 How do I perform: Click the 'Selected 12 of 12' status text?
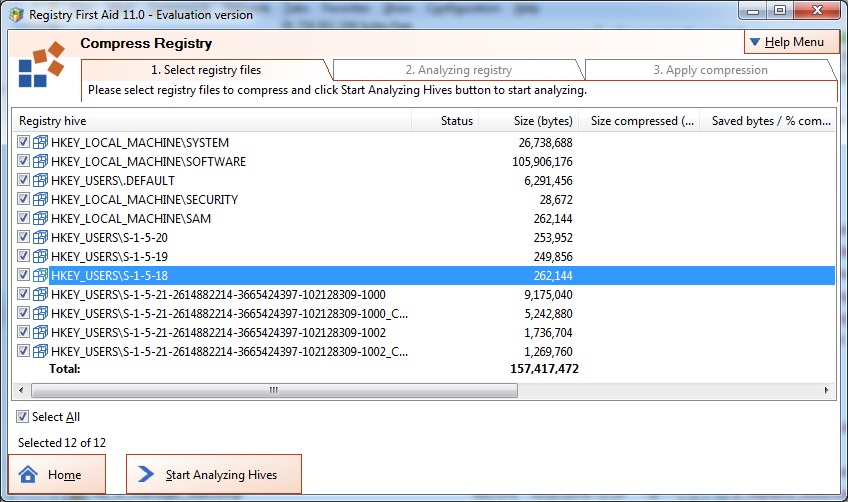tap(62, 442)
